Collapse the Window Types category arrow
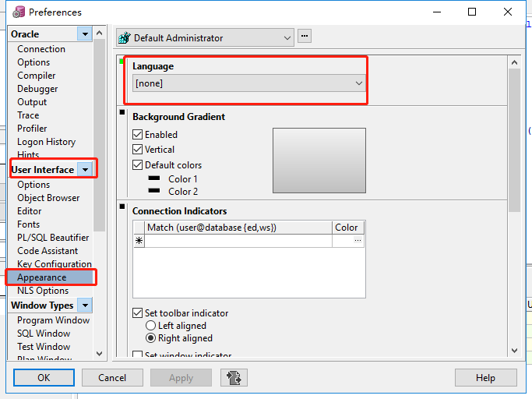The image size is (532, 399). pyautogui.click(x=85, y=305)
